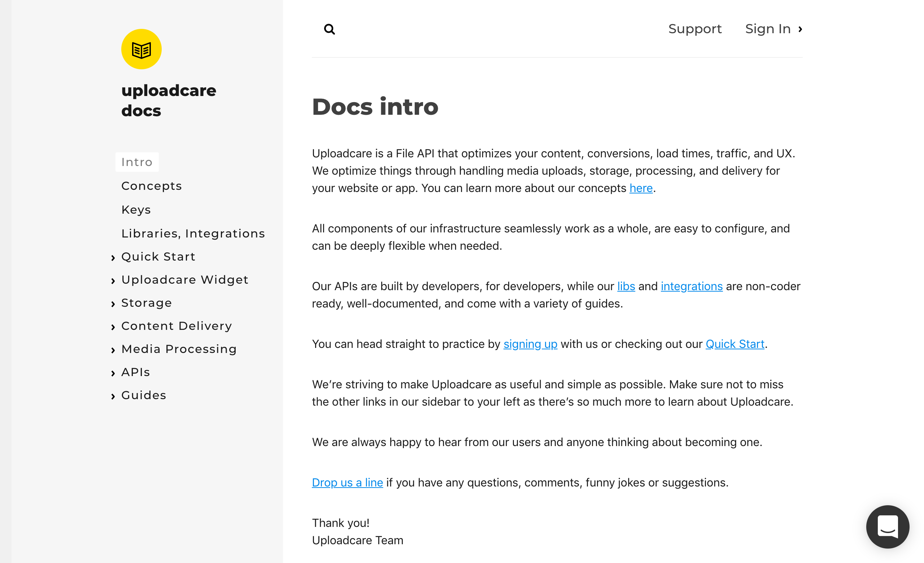Follow the 'here' concepts link
924x563 pixels.
pyautogui.click(x=641, y=188)
